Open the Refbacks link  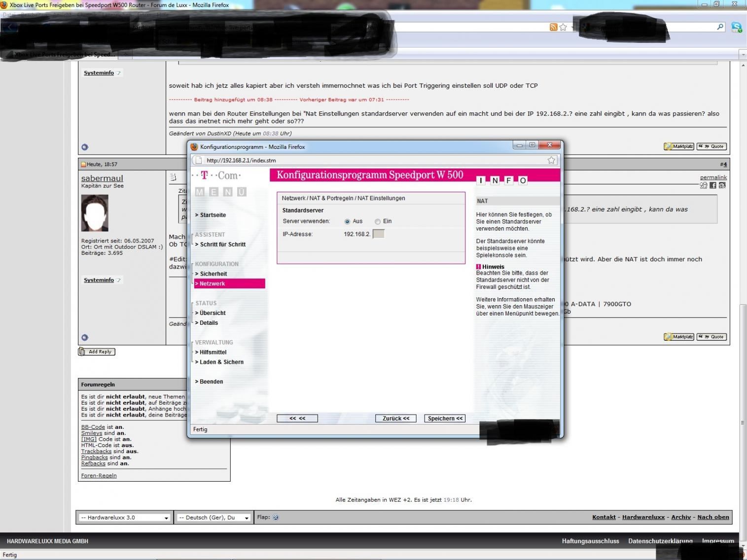point(94,463)
